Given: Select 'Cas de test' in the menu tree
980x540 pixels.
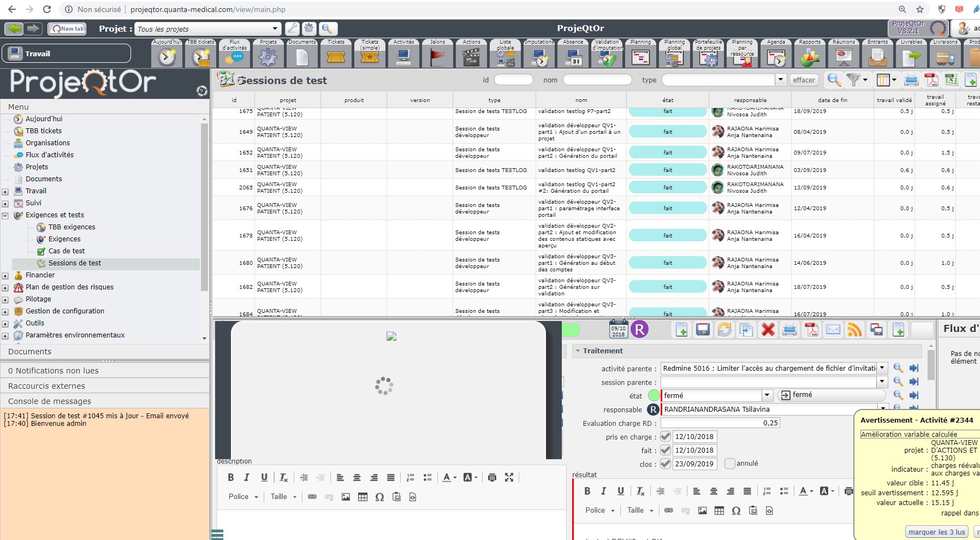Looking at the screenshot, I should (x=66, y=251).
